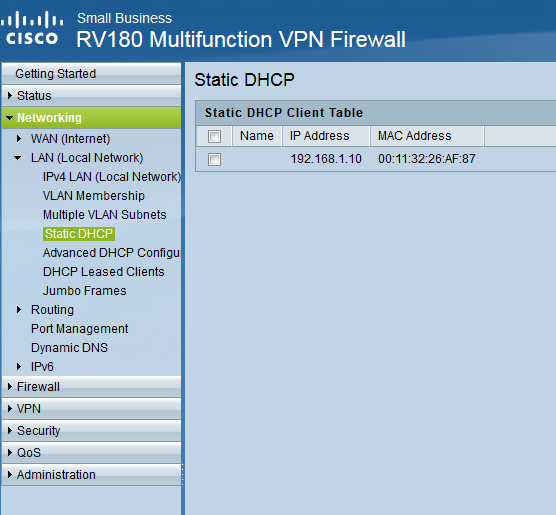The image size is (556, 515).
Task: Expand the Routing submenu arrow
Action: point(19,310)
